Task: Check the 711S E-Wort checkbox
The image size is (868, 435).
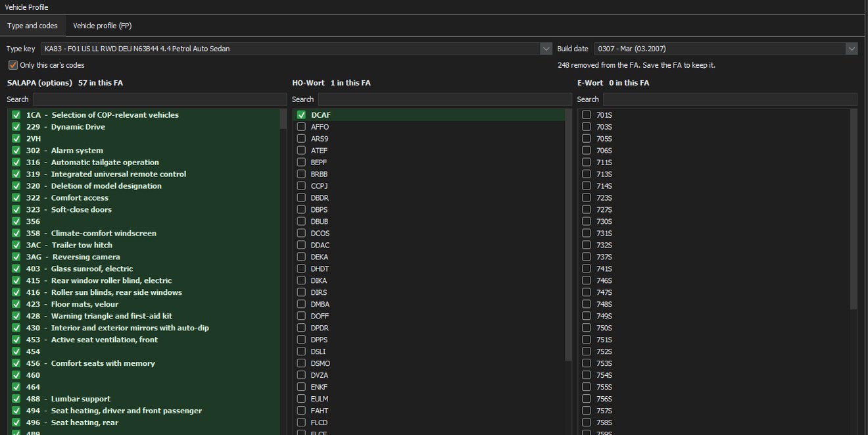Action: coord(587,163)
